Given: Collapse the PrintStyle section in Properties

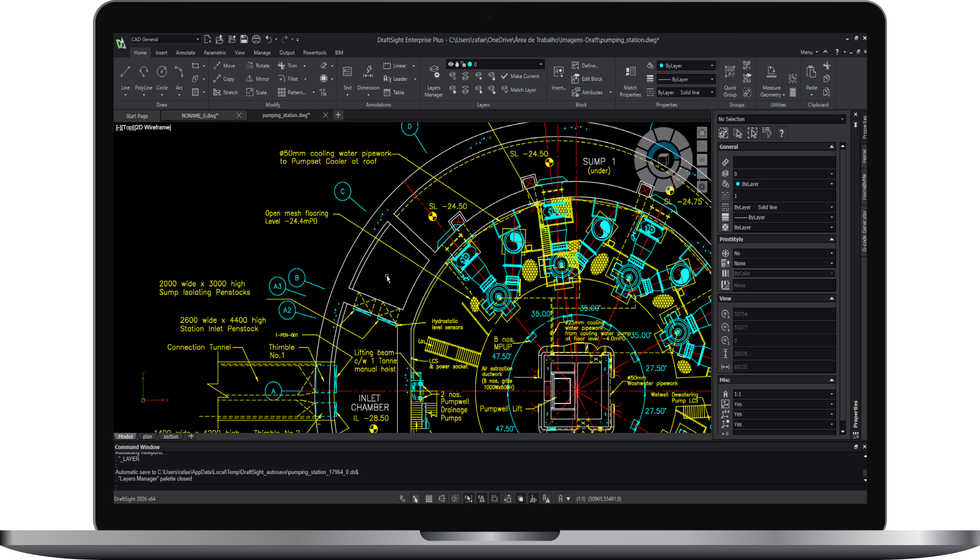Looking at the screenshot, I should pyautogui.click(x=831, y=239).
